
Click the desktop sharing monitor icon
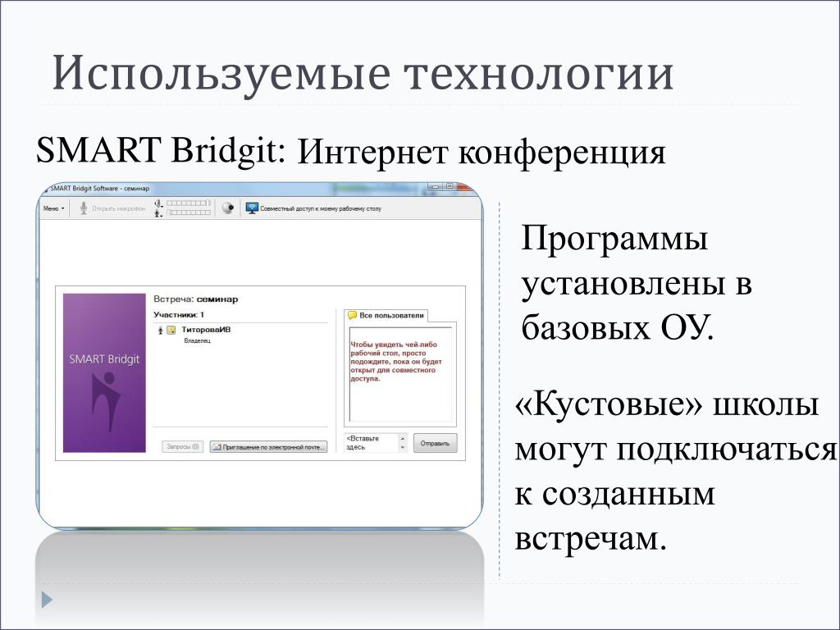click(x=252, y=208)
